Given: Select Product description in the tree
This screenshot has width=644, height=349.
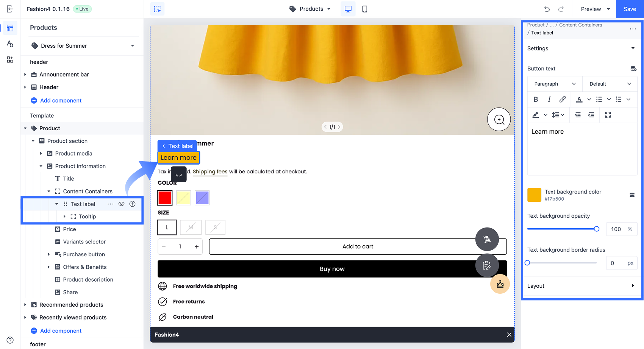Looking at the screenshot, I should pyautogui.click(x=88, y=280).
